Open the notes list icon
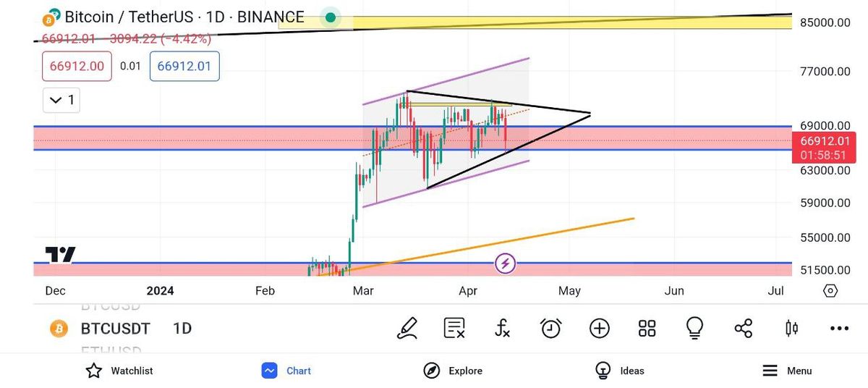868x388 pixels. tap(454, 328)
